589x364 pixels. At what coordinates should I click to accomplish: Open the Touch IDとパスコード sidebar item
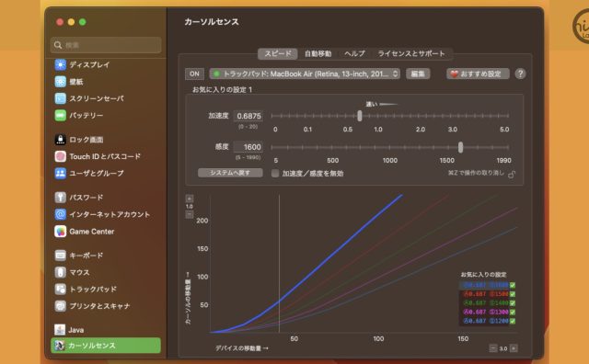coord(98,156)
